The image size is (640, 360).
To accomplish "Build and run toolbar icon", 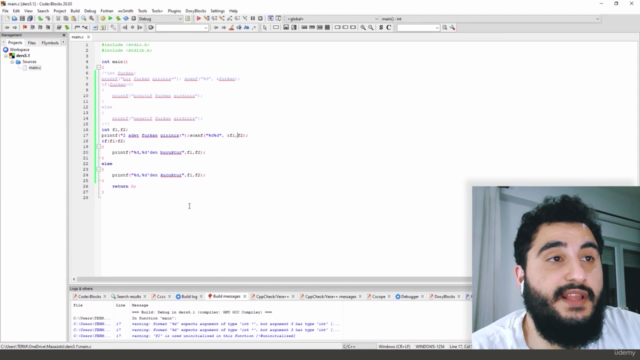I will (x=118, y=18).
